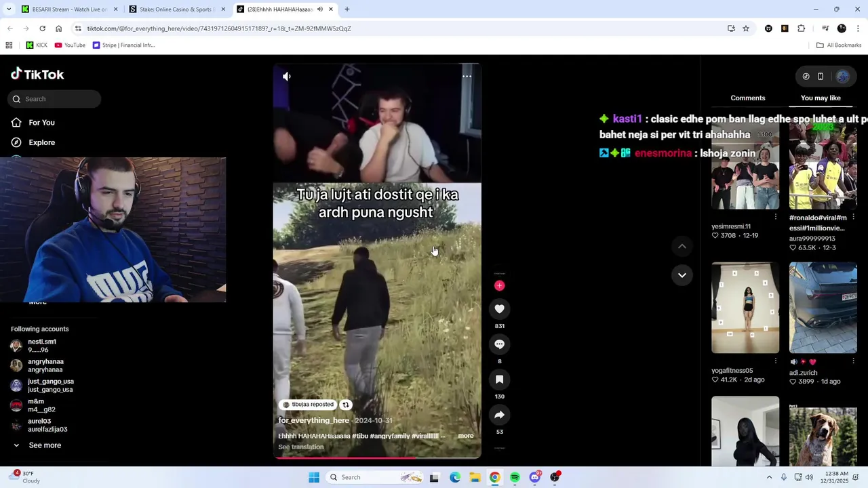
Task: Open the adi.zurich car video thumbnail
Action: coord(823,308)
